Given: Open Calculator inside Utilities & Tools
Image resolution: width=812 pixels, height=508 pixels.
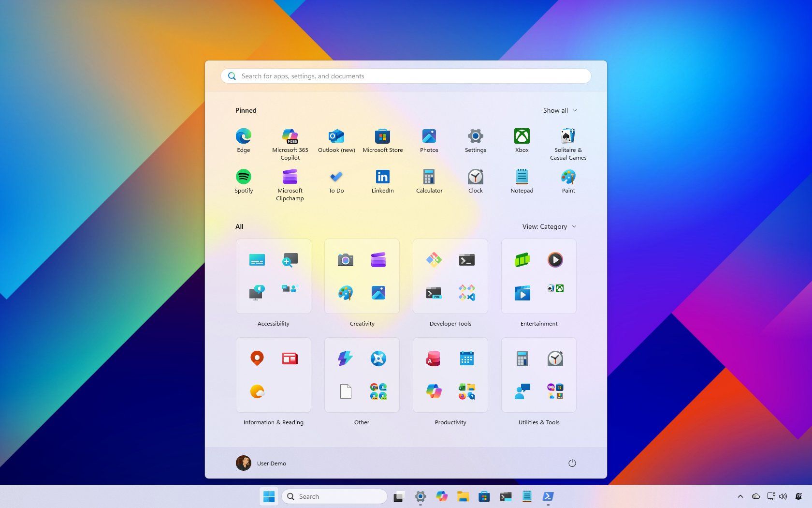Looking at the screenshot, I should 522,359.
